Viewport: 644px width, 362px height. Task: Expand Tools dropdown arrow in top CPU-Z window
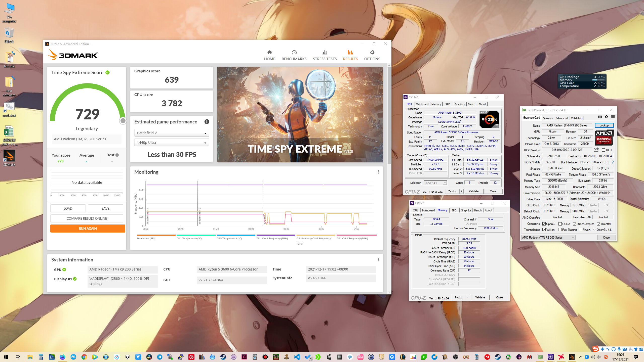461,191
